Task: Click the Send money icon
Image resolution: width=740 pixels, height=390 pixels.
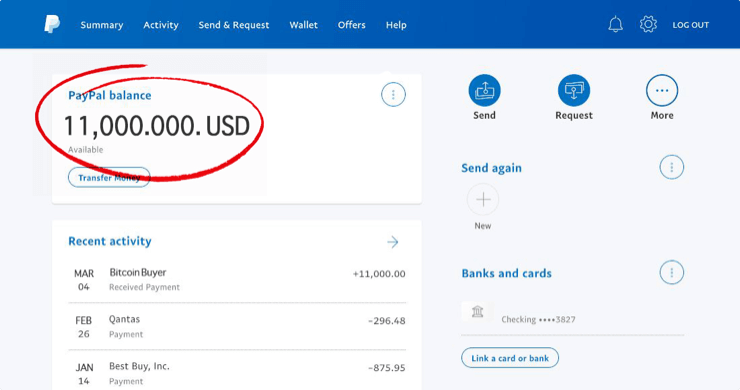Action: coord(484,90)
